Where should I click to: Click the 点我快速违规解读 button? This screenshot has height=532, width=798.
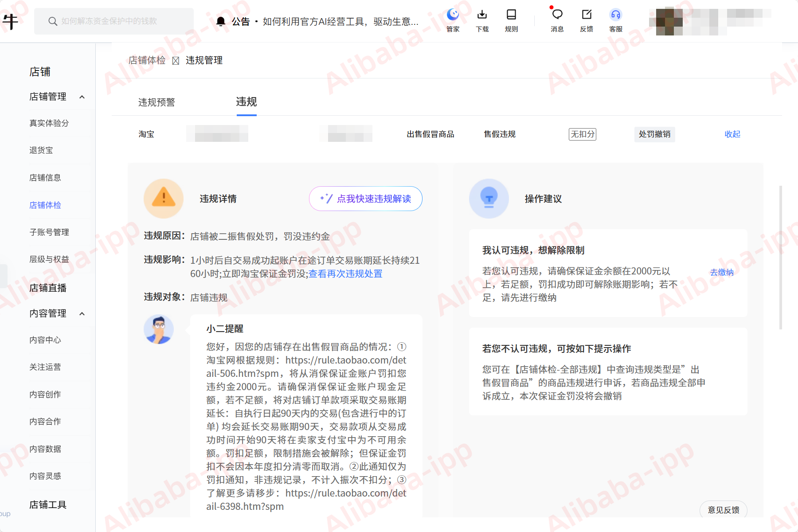click(x=366, y=199)
